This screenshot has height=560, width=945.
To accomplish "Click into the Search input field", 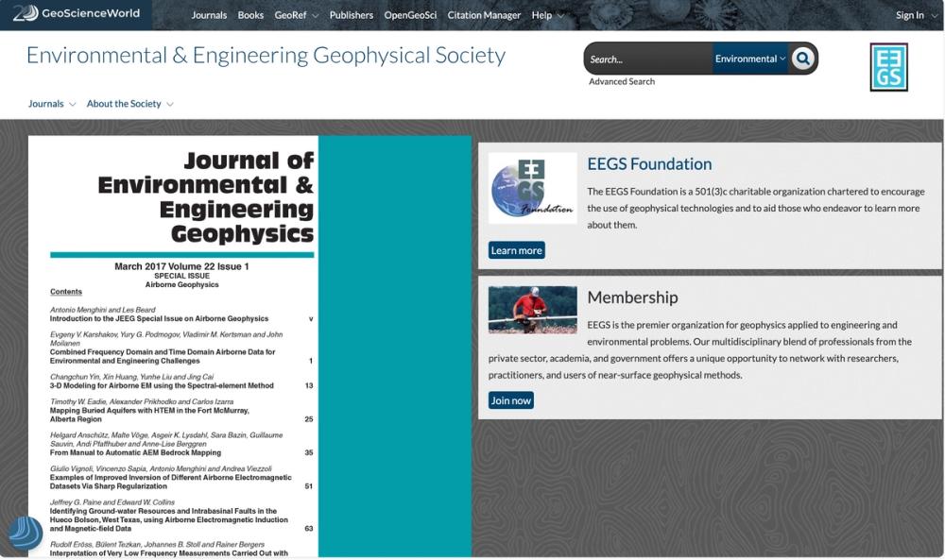I will point(648,59).
